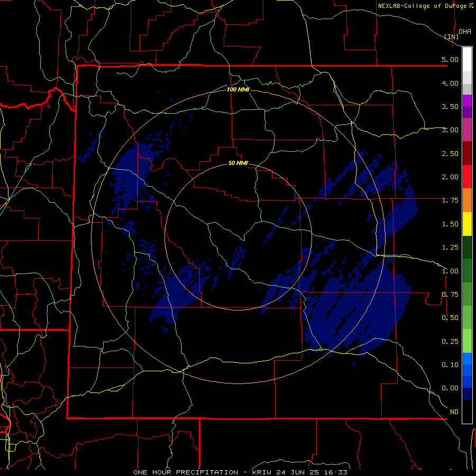This screenshot has height=476, width=476.
Task: Click the [IN] units label
Action: [451, 36]
